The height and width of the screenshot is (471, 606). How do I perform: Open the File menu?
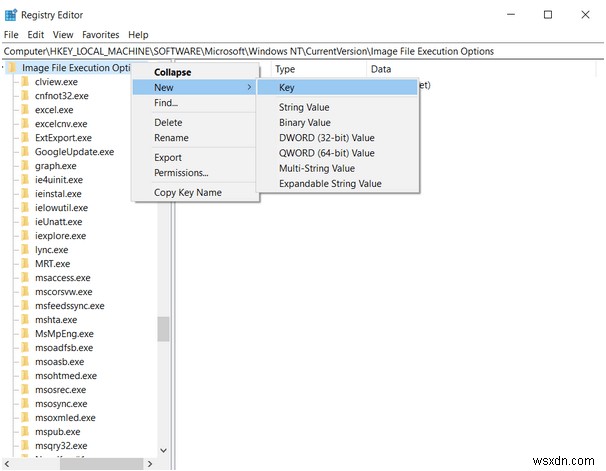[11, 35]
